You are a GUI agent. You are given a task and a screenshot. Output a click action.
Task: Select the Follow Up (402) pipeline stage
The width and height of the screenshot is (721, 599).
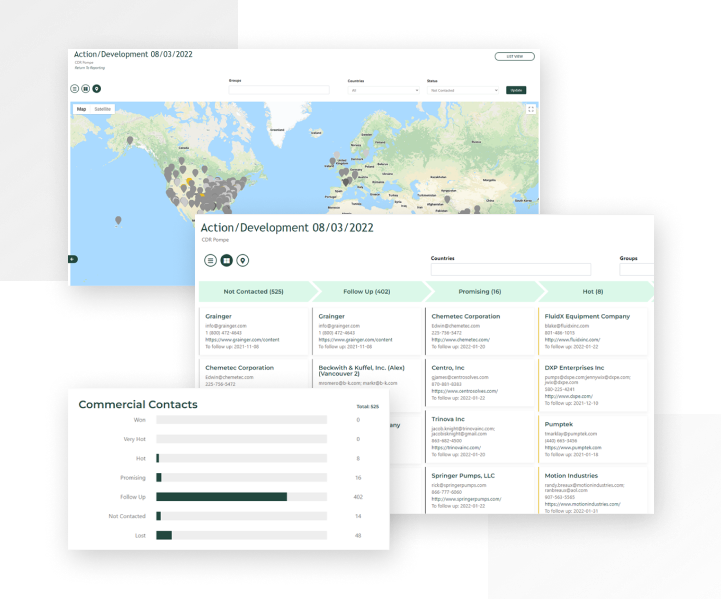(368, 291)
